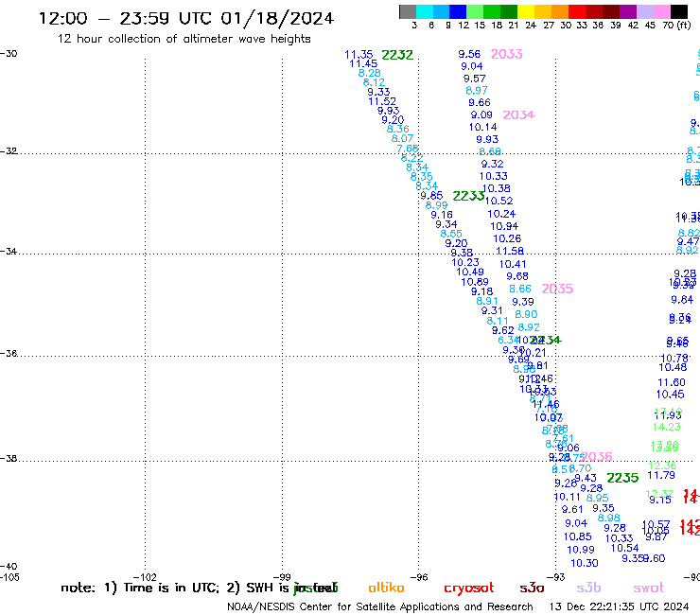700x615 pixels.
Task: Click the lavender 's3b' satellite label
Action: [x=588, y=589]
